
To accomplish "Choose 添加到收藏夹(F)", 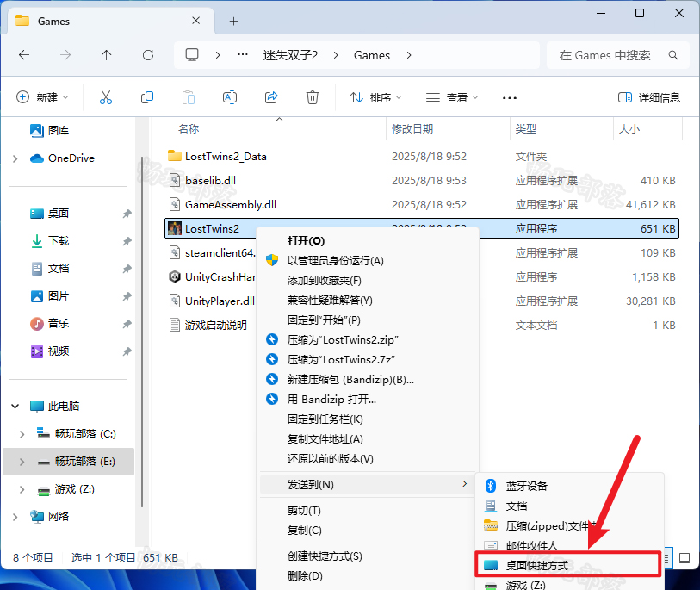I will click(x=368, y=281).
